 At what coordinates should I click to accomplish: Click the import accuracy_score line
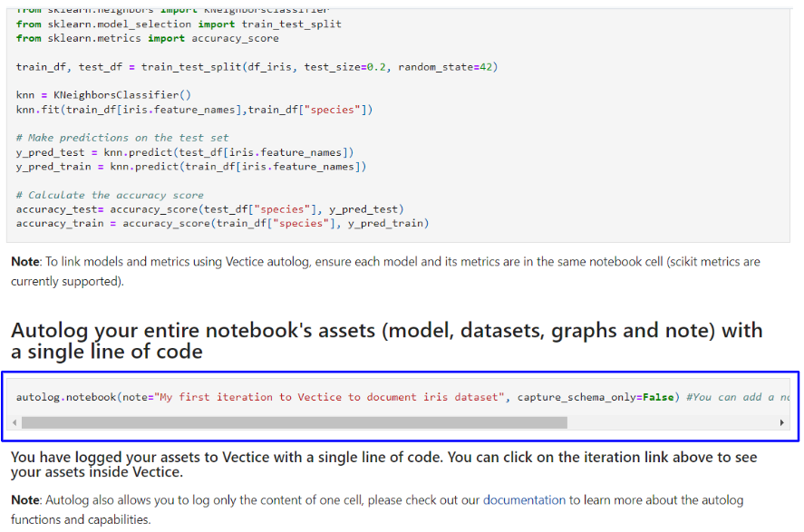coord(148,38)
